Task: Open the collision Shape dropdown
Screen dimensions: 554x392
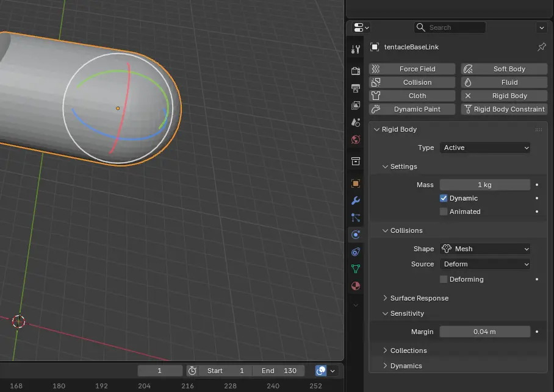Action: 485,249
